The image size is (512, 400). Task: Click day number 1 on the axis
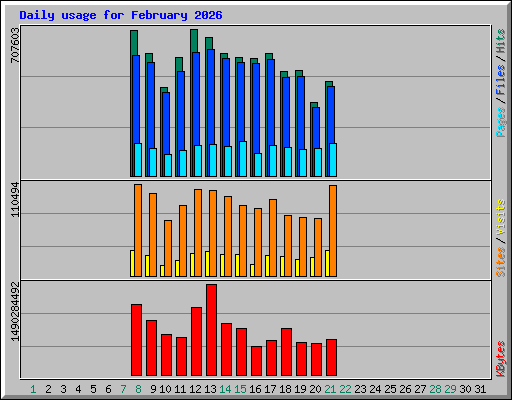tap(33, 389)
